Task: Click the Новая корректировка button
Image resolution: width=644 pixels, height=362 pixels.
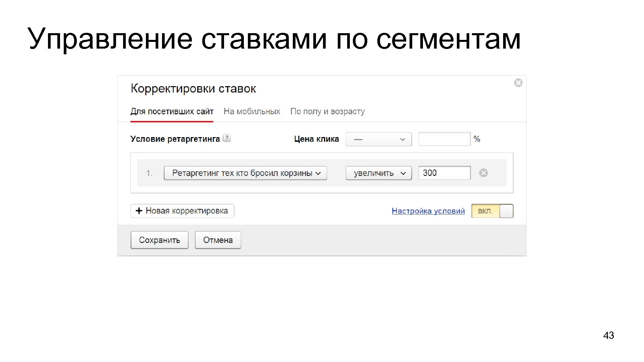Action: pos(182,211)
